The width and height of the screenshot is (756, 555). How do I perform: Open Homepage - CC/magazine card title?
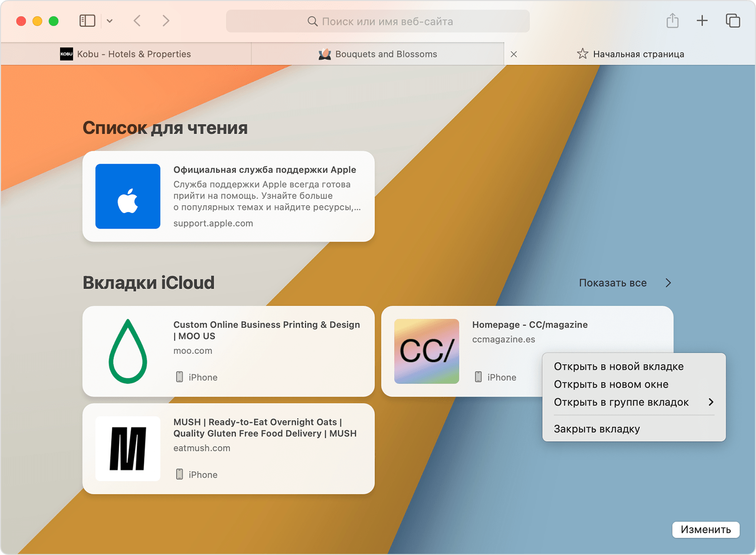530,325
